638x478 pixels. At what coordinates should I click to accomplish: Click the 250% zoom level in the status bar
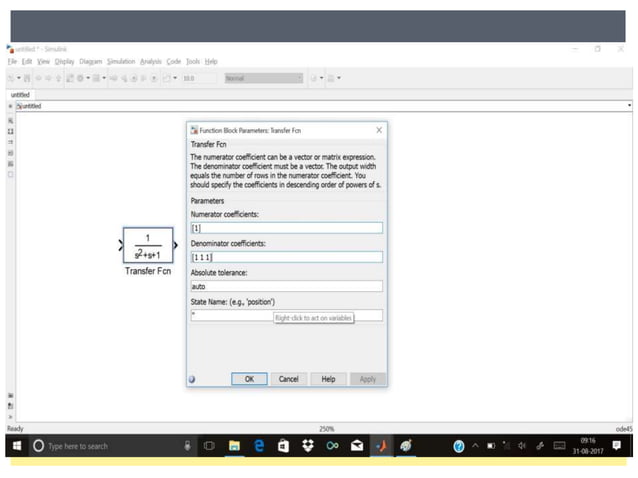coord(327,429)
